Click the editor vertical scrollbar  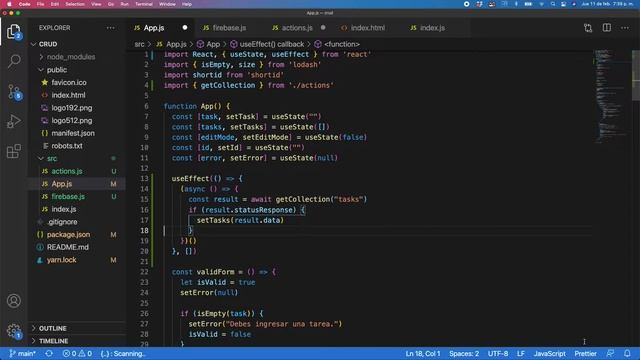[x=636, y=76]
